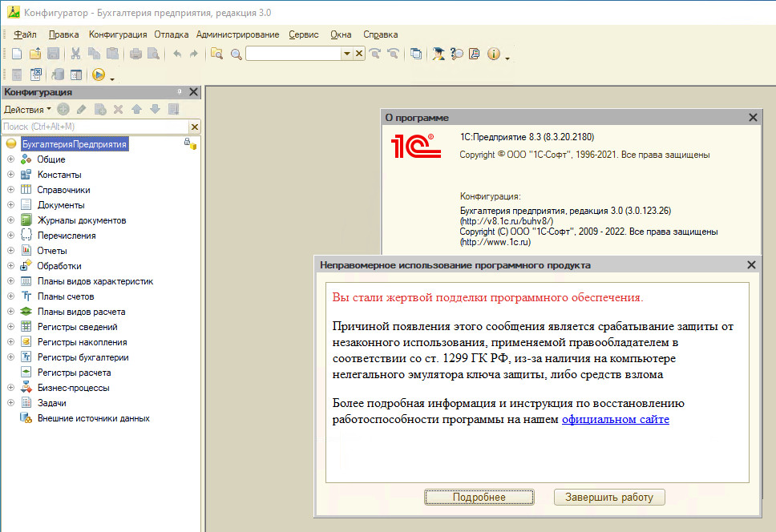
Task: Click the New document toolbar icon
Action: coord(17,54)
